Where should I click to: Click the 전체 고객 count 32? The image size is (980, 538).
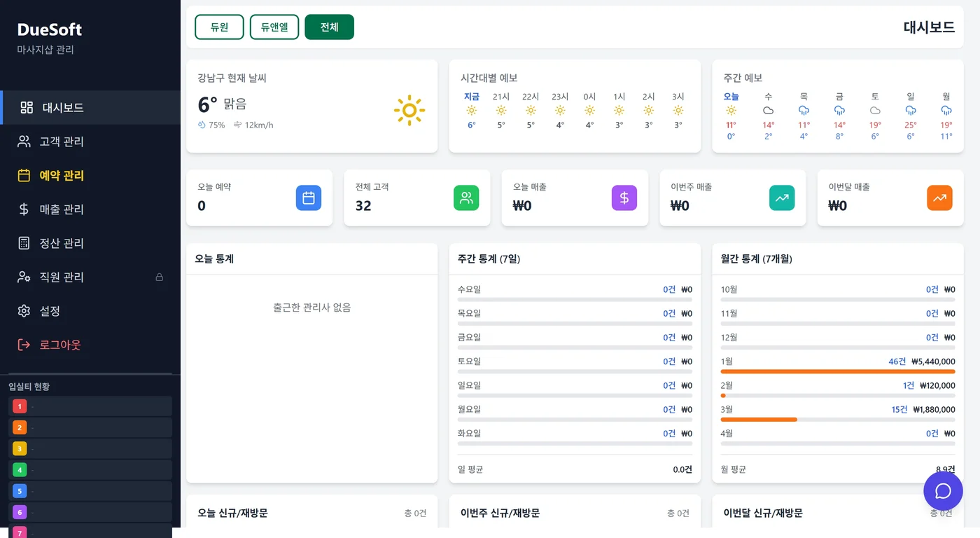pos(363,206)
